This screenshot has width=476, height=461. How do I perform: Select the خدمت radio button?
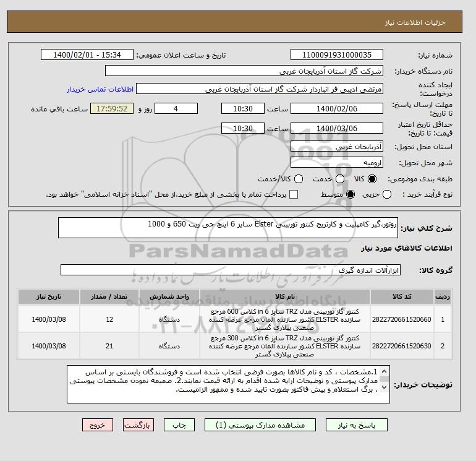click(x=340, y=179)
